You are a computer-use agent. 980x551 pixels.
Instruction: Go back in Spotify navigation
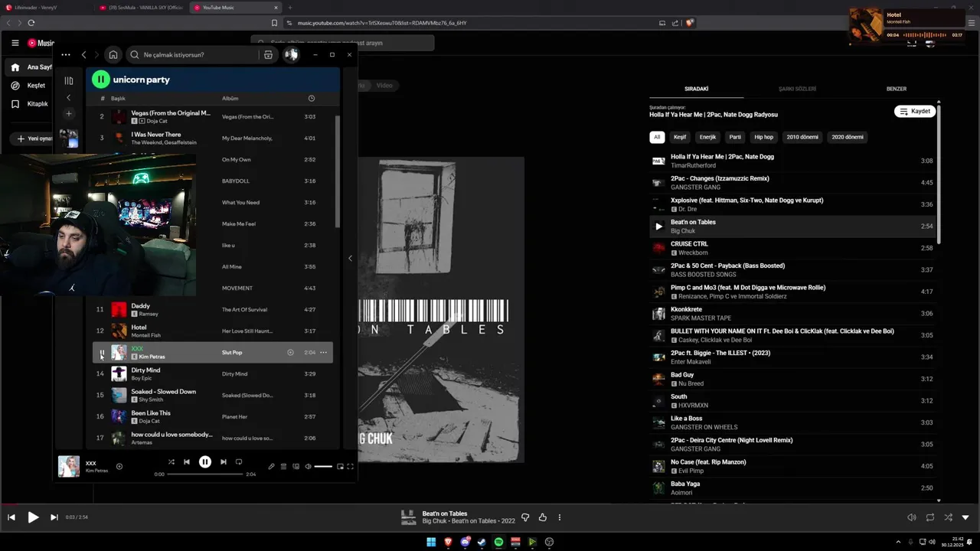pyautogui.click(x=84, y=54)
